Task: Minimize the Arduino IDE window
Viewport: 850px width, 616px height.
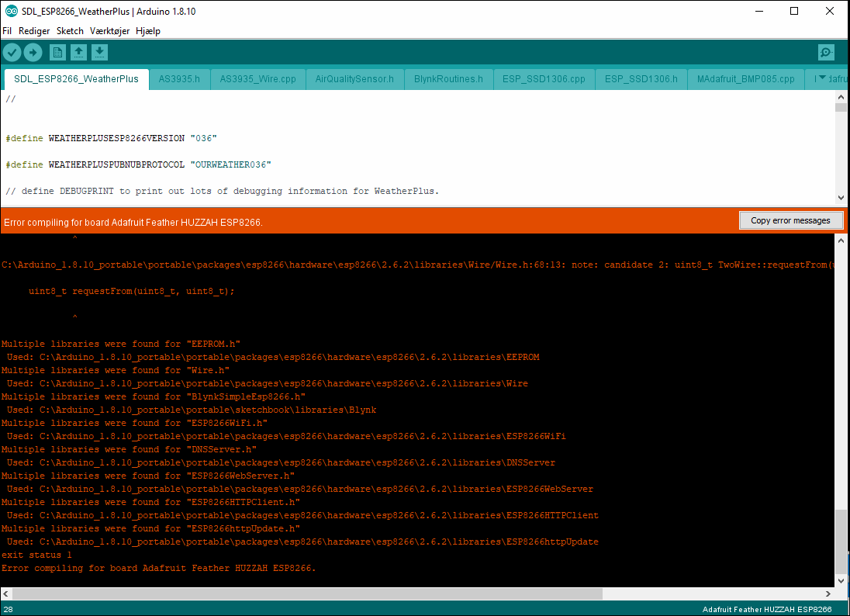Action: click(x=759, y=11)
